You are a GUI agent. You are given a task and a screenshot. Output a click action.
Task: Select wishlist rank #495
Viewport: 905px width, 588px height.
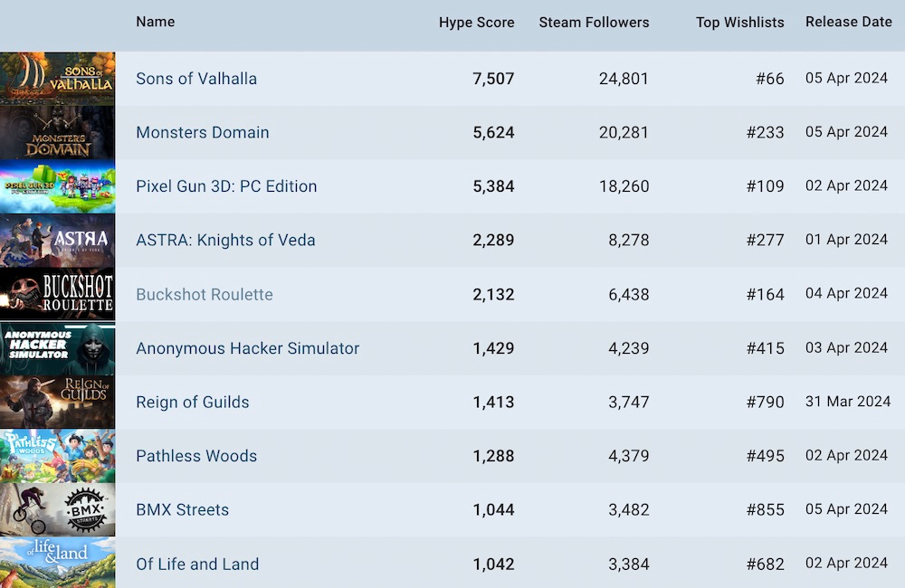(766, 456)
